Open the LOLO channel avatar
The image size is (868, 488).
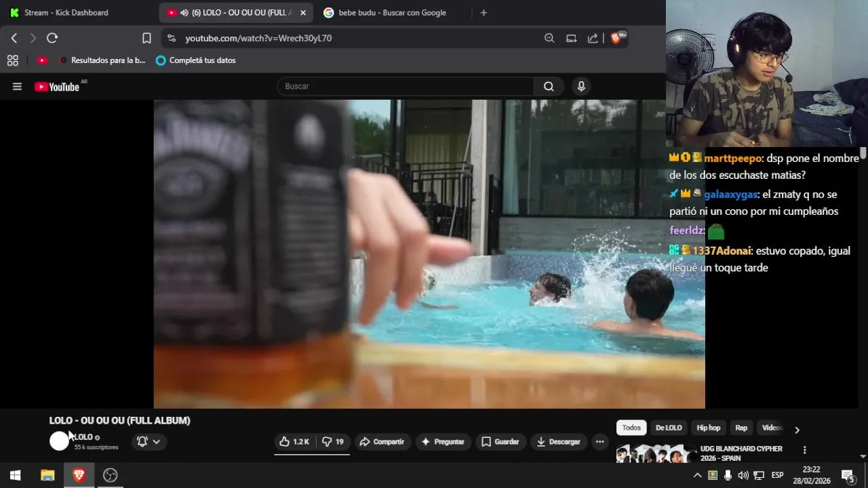coord(59,441)
